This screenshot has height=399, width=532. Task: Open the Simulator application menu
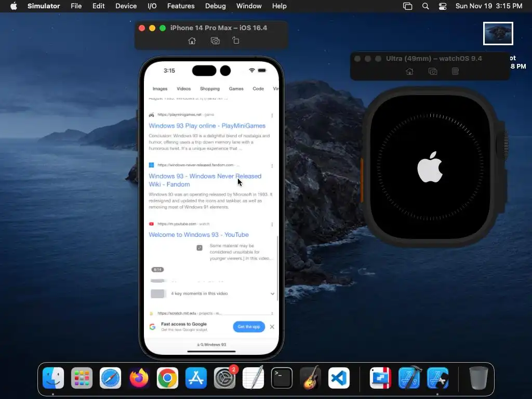(44, 6)
